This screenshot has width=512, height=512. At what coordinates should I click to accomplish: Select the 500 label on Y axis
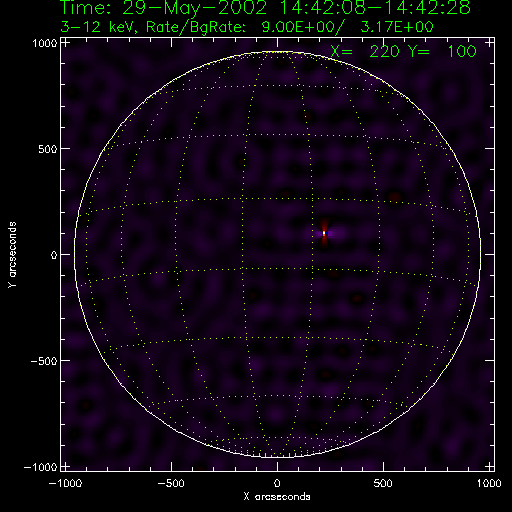click(48, 149)
